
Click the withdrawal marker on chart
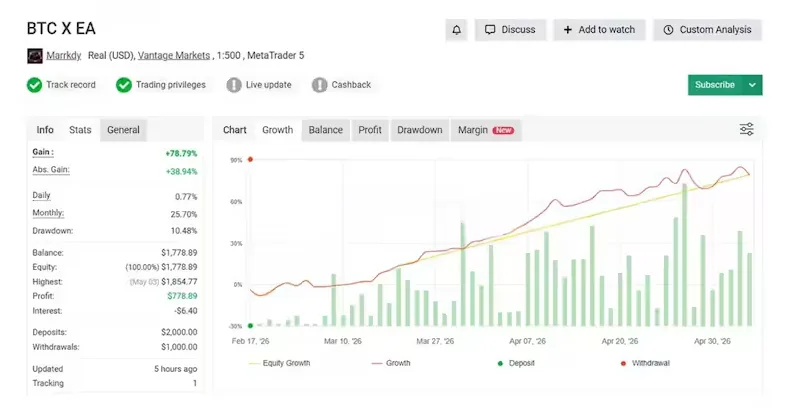[x=250, y=159]
